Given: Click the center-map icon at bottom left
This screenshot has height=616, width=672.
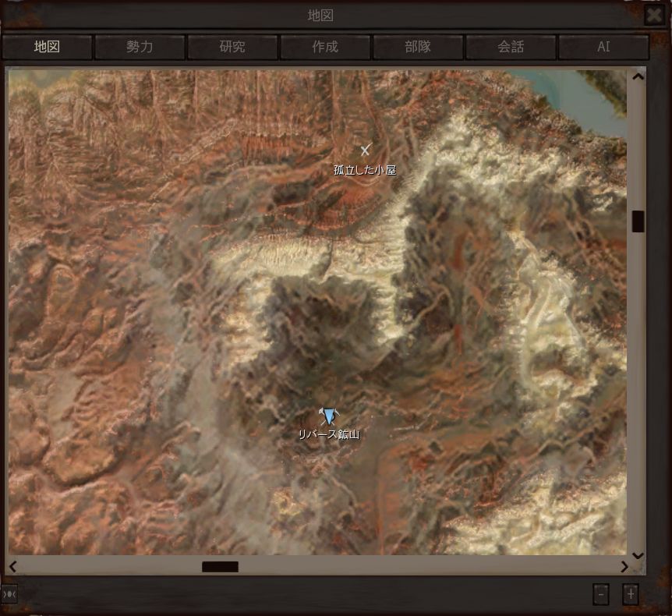Looking at the screenshot, I should 9,594.
